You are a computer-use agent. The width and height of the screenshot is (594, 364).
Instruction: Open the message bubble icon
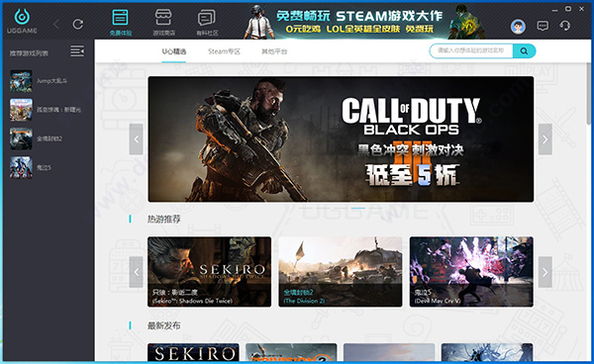(x=543, y=26)
